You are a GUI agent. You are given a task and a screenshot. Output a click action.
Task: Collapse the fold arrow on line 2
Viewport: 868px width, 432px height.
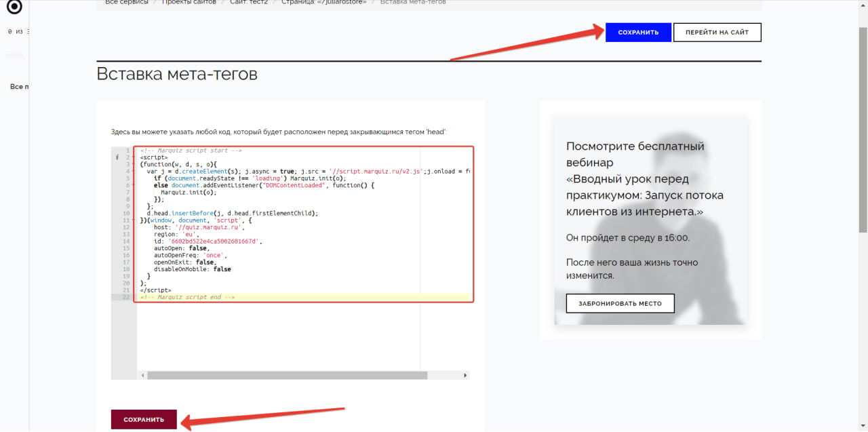tap(134, 157)
